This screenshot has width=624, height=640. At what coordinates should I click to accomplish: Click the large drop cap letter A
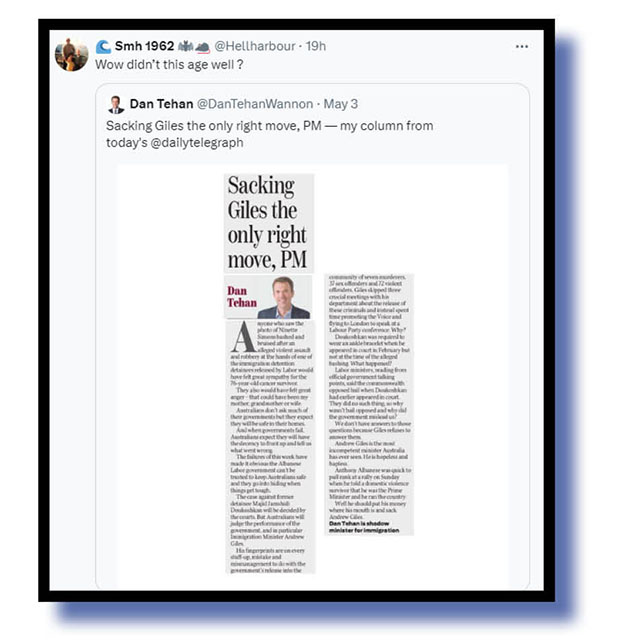(244, 337)
